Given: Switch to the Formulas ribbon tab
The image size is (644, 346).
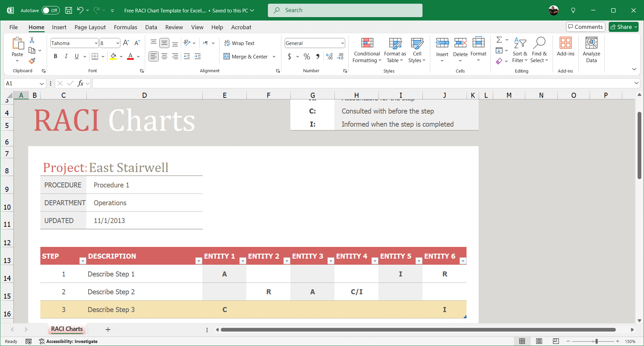Looking at the screenshot, I should [x=125, y=27].
